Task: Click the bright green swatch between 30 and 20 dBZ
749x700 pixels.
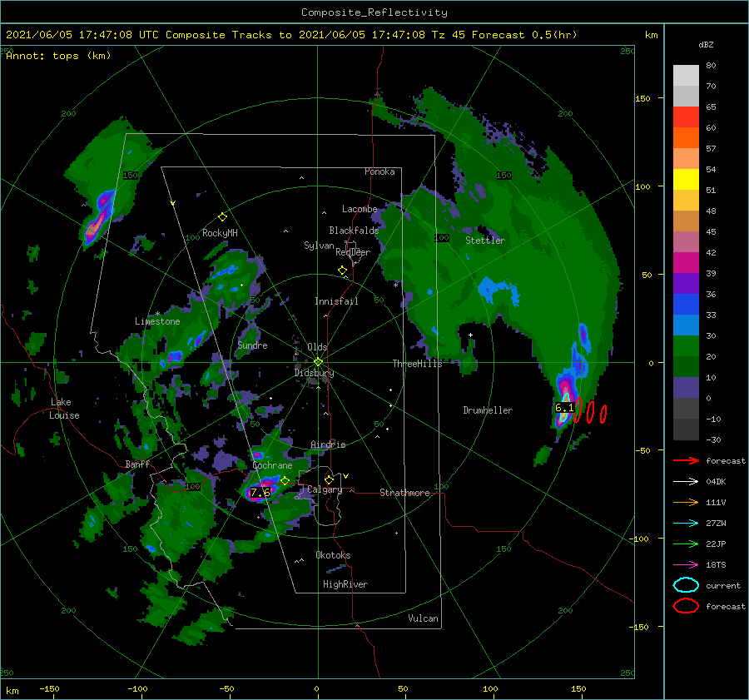Action: [x=686, y=346]
